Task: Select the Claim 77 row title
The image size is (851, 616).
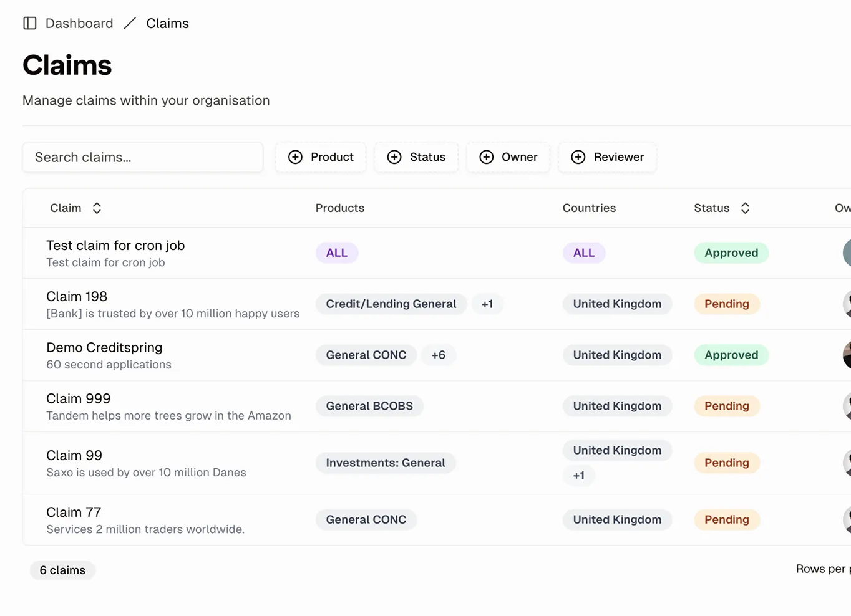Action: coord(74,512)
